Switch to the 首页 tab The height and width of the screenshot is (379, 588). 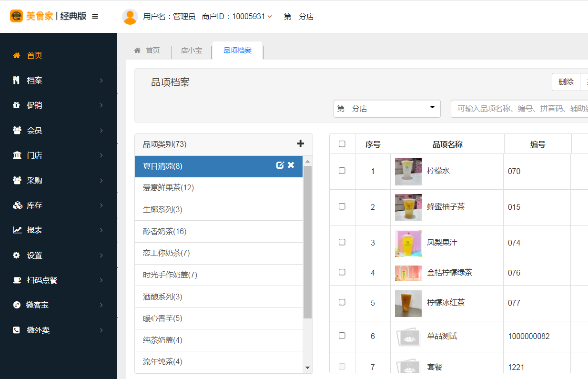click(147, 51)
